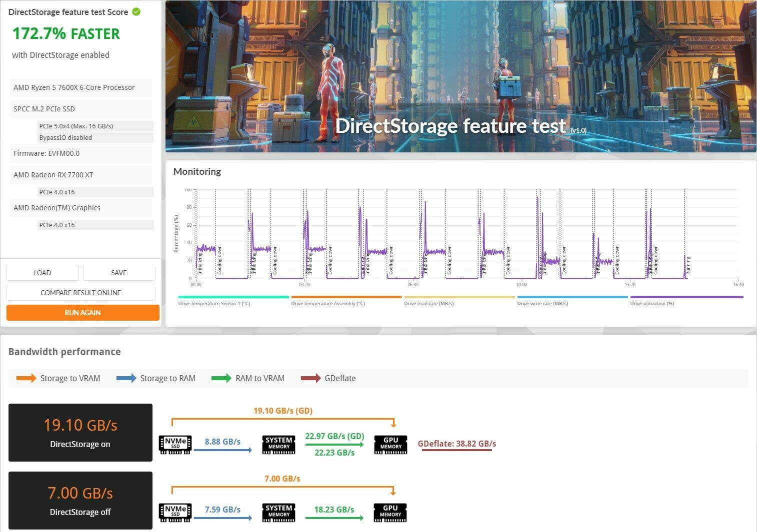Click the GPU Memory icon in DirectStorage on row
Screen dimensions: 757x532
[x=390, y=444]
